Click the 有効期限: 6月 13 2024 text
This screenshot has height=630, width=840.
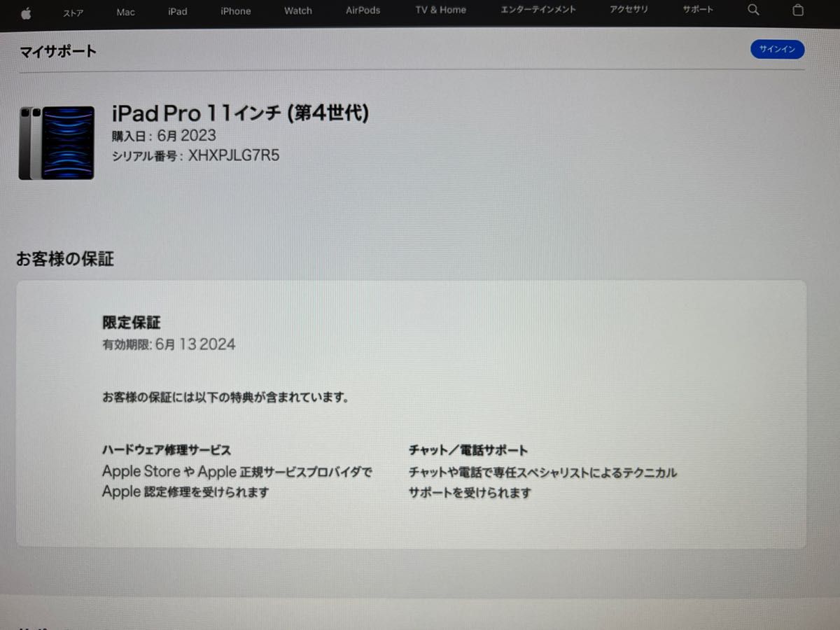click(x=169, y=344)
